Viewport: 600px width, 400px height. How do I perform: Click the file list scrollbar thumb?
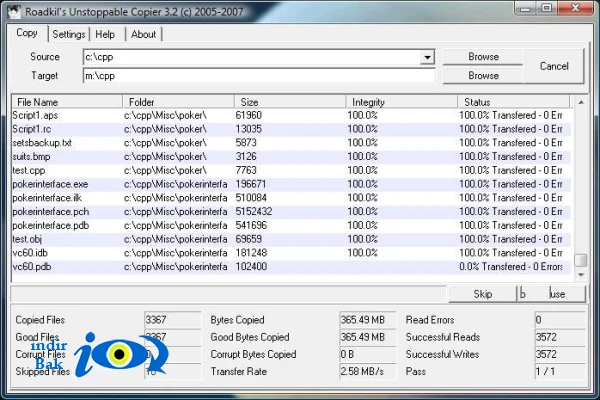pos(581,260)
